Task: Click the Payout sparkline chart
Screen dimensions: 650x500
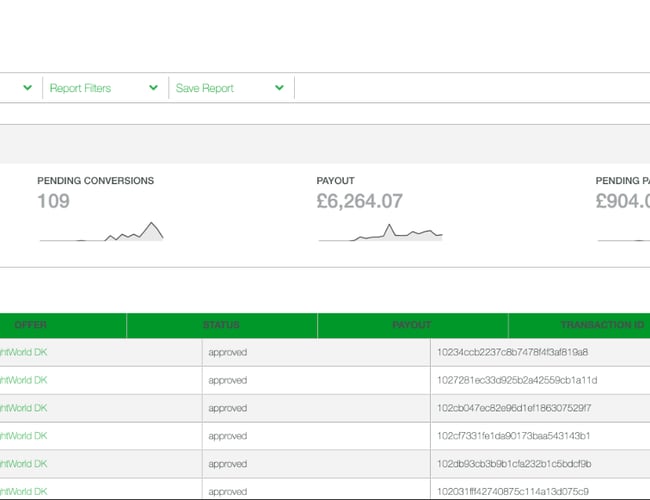Action: [380, 232]
